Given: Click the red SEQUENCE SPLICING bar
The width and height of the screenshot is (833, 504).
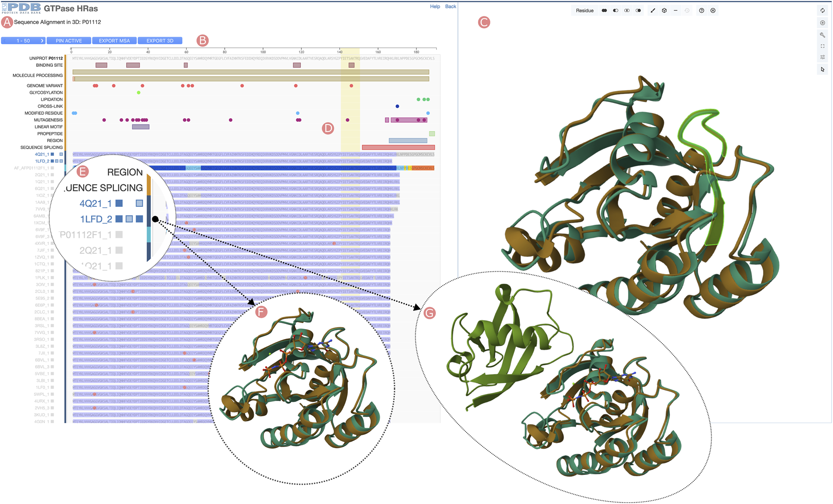Looking at the screenshot, I should click(398, 148).
